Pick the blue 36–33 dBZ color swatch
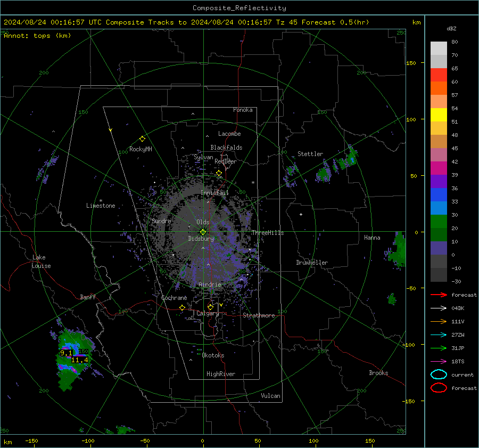479x448 pixels. coord(439,195)
